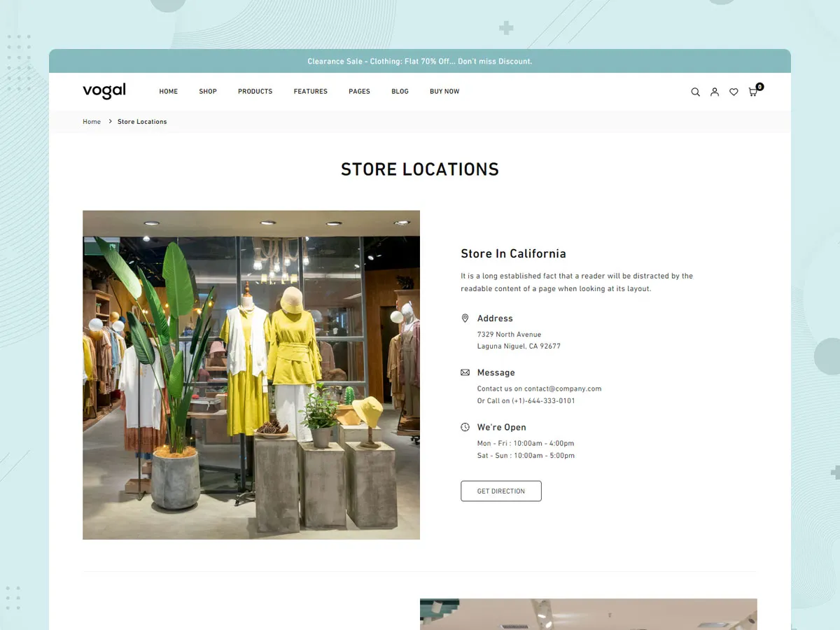The image size is (840, 630).
Task: Open the PAGES dropdown menu
Action: (x=359, y=91)
